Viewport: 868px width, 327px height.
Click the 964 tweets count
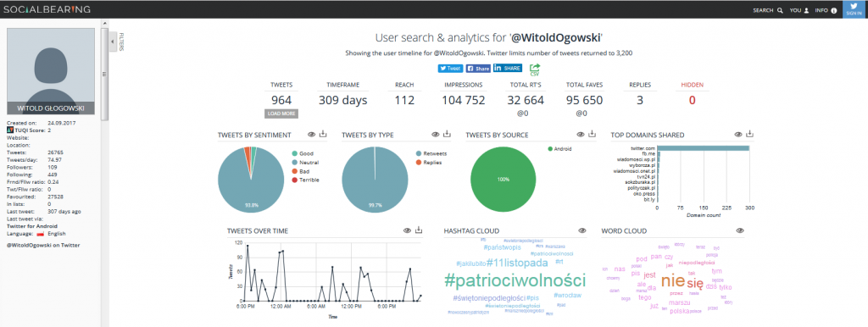(281, 100)
